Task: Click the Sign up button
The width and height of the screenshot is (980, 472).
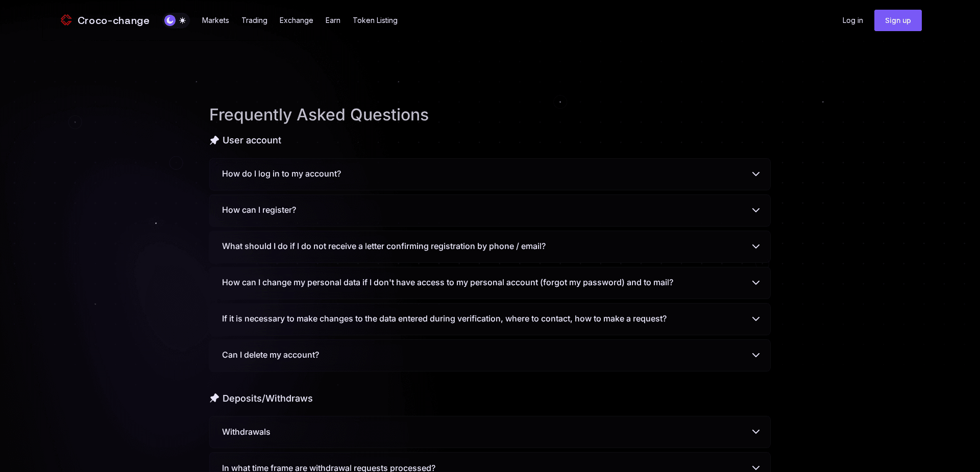Action: click(x=897, y=20)
